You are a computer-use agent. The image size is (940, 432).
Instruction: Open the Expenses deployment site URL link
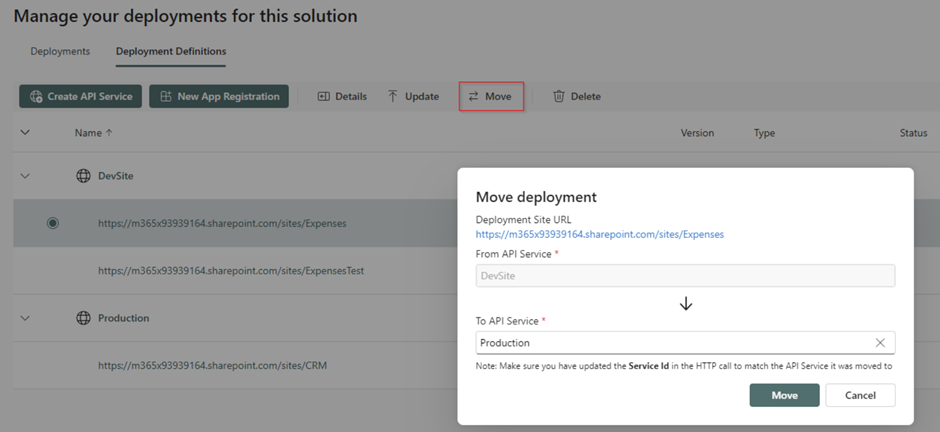coord(599,234)
